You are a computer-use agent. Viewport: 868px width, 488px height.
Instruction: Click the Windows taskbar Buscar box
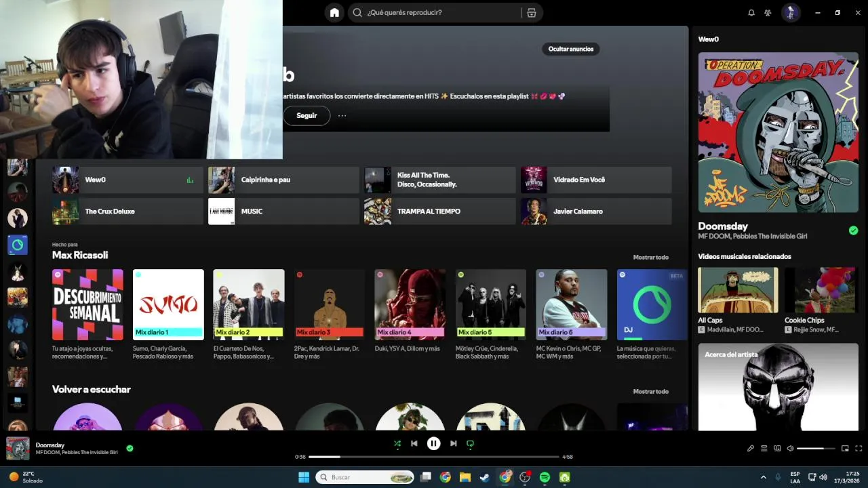pos(366,477)
